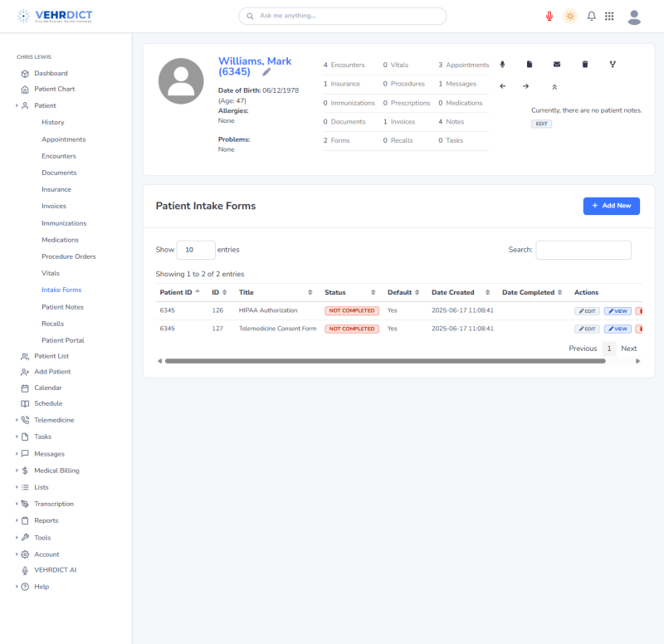Open patient record via Williams, Mark link
Viewport: 664px width, 644px height.
[x=255, y=61]
